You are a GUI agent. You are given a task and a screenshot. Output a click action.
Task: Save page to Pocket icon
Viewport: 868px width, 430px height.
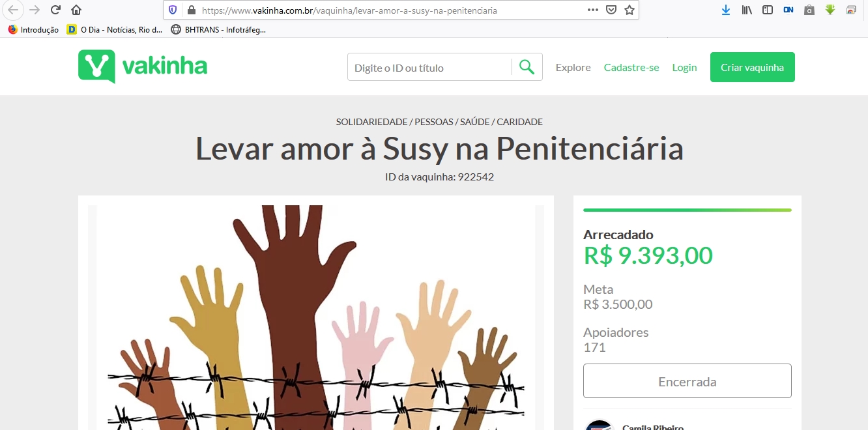click(x=611, y=10)
